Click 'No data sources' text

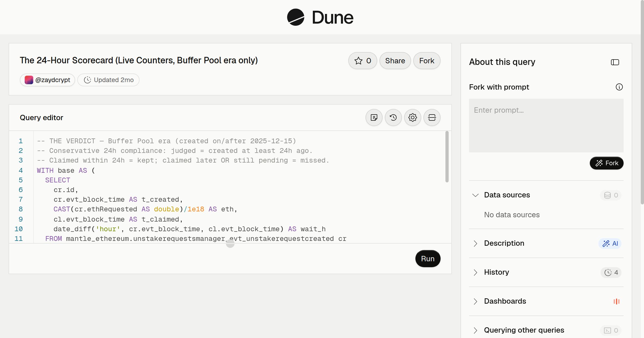[x=512, y=215]
